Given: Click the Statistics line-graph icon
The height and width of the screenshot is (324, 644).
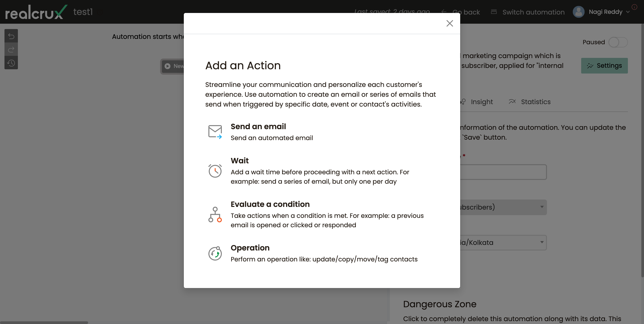Looking at the screenshot, I should click(x=512, y=101).
